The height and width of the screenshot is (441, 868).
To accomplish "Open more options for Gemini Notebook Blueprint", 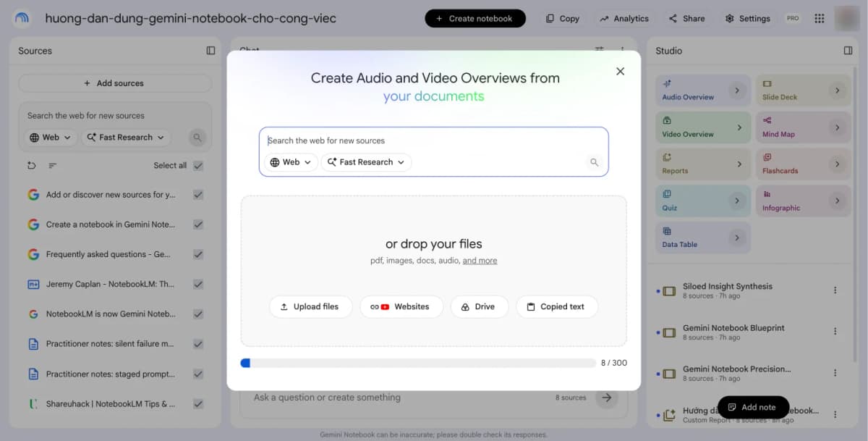I will [835, 332].
